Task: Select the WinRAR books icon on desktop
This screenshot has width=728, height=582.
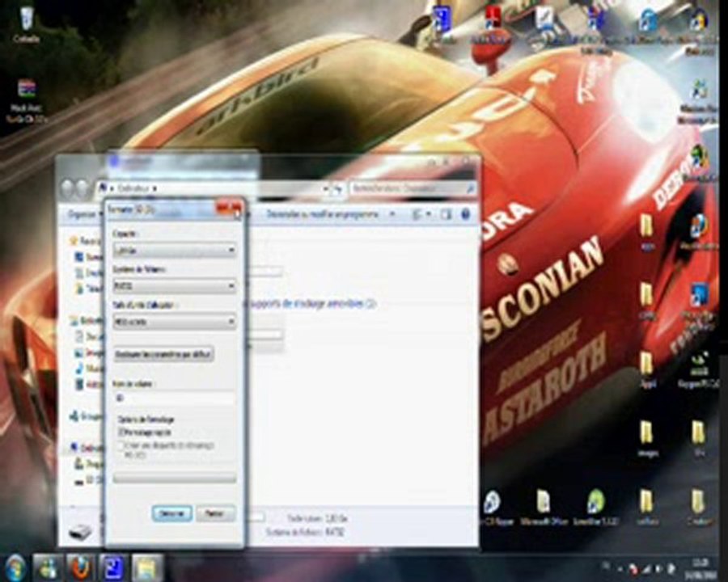Action: [x=27, y=99]
